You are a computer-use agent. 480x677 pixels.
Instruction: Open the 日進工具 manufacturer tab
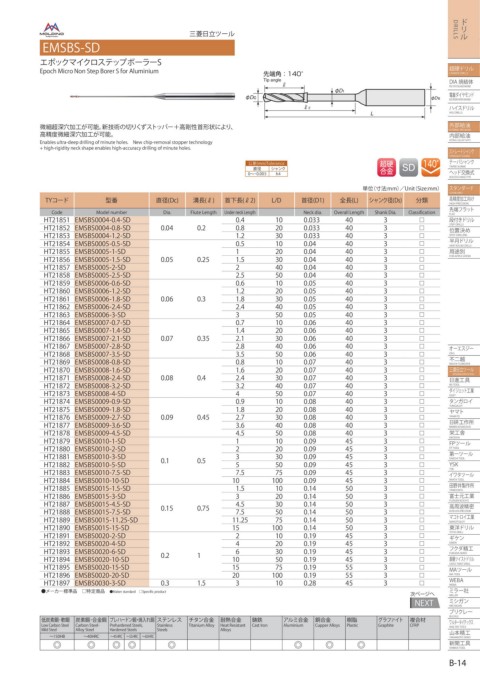[464, 382]
